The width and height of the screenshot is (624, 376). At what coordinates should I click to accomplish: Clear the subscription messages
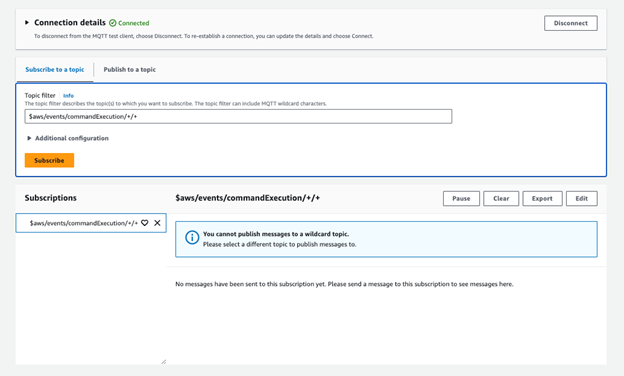point(501,199)
